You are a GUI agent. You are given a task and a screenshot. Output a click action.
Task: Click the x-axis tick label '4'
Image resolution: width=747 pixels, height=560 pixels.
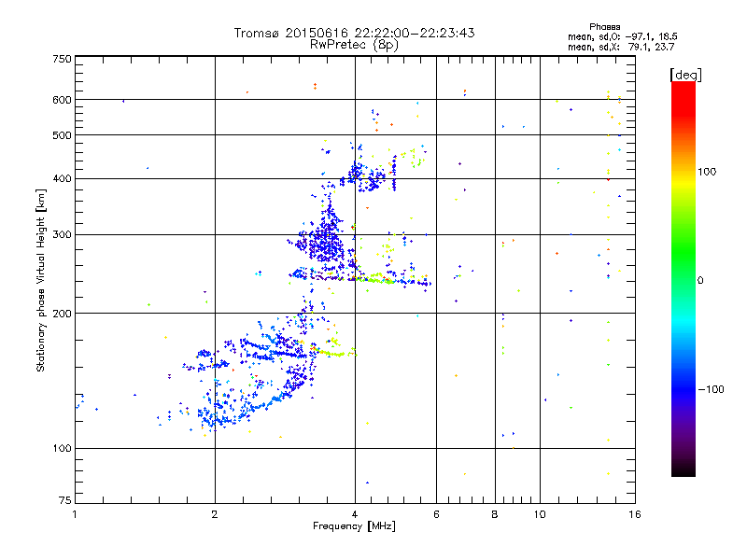355,514
